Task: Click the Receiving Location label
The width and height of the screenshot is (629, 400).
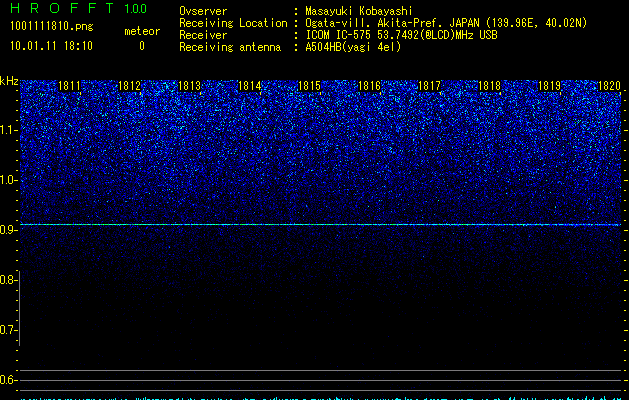Action: [x=233, y=23]
